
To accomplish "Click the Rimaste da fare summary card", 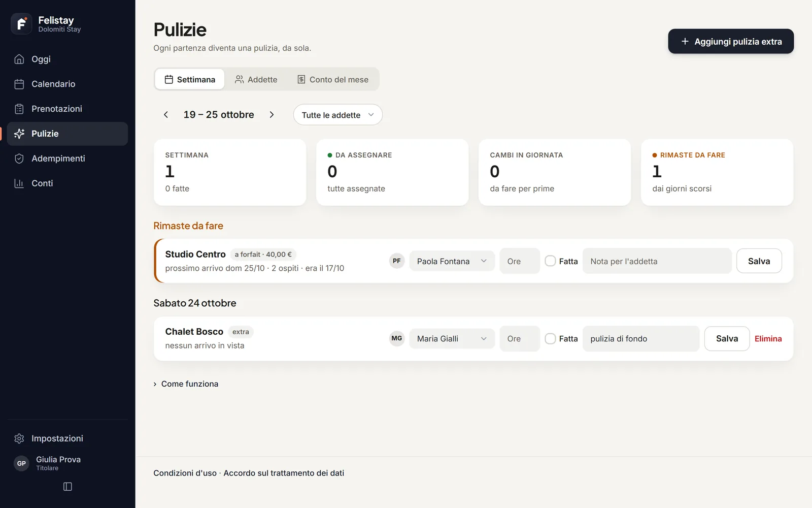I will (717, 172).
